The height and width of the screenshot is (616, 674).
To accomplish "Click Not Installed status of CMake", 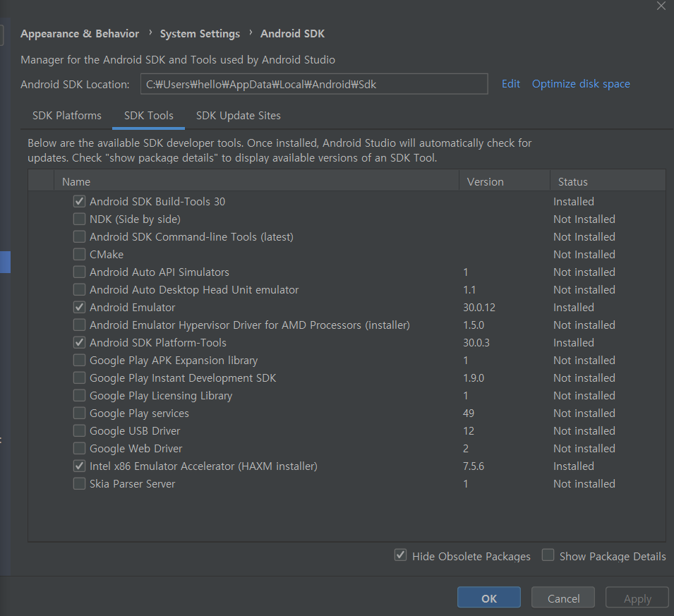I will (x=584, y=255).
